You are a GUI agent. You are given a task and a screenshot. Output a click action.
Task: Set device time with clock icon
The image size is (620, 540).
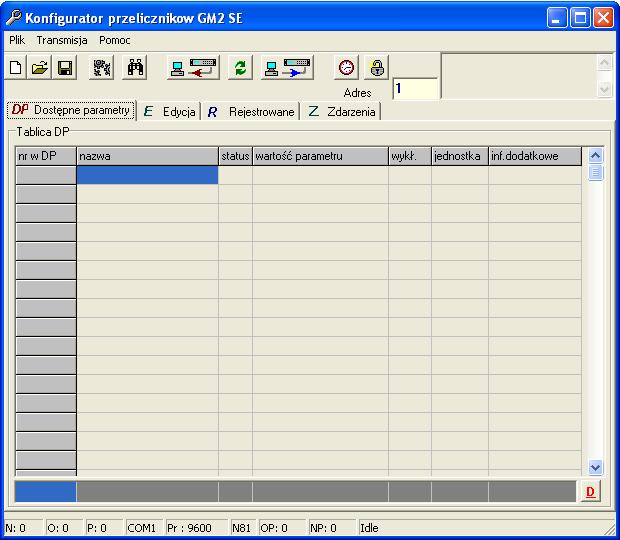(346, 68)
